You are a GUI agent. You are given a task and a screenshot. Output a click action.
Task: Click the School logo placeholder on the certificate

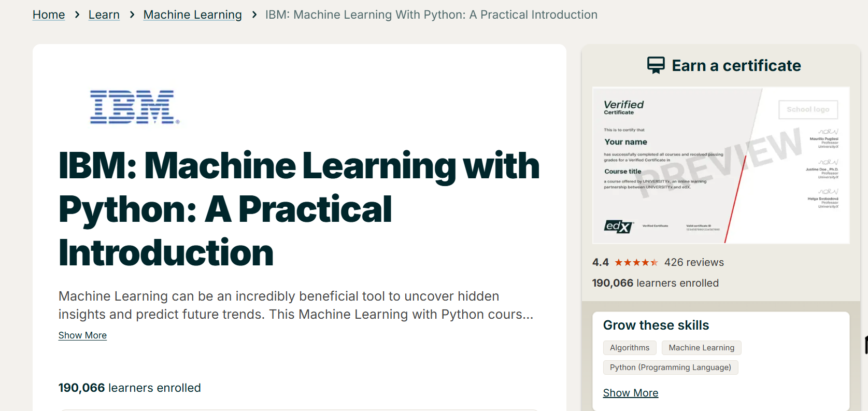pyautogui.click(x=808, y=109)
